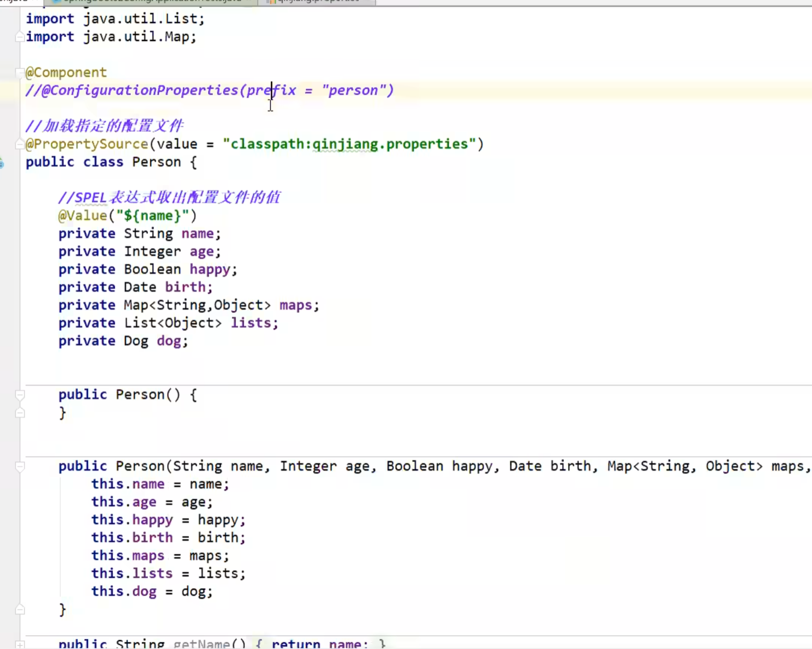
Task: Click the Person class name identifier
Action: [x=156, y=162]
